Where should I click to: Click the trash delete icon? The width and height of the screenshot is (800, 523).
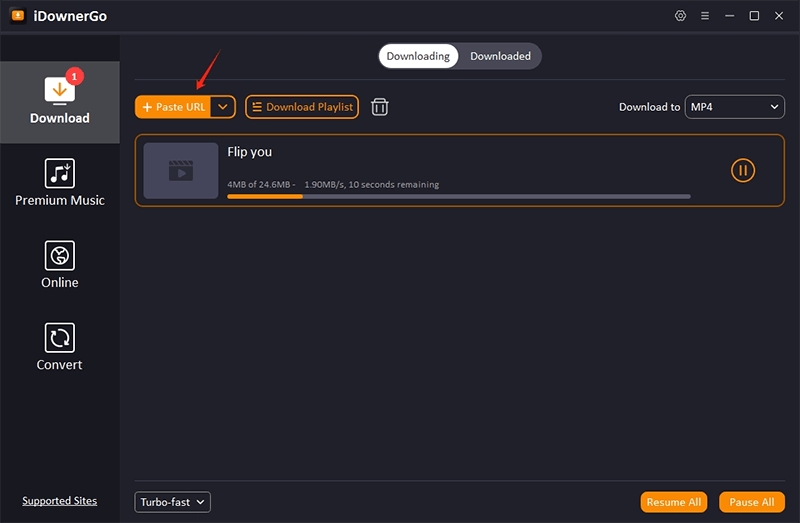tap(380, 107)
